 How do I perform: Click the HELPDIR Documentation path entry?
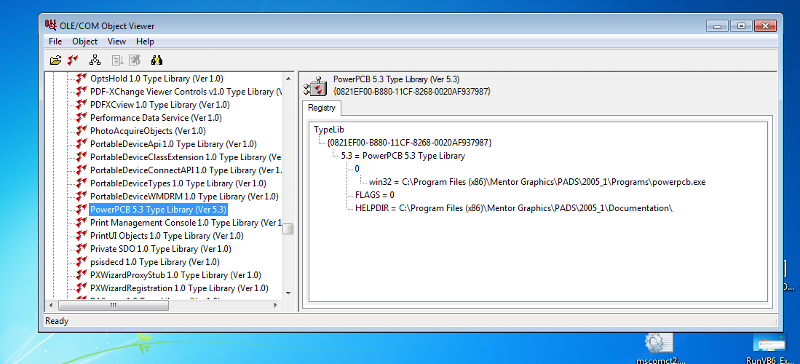(514, 208)
